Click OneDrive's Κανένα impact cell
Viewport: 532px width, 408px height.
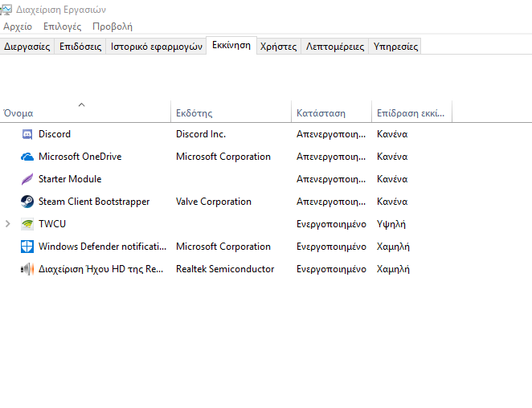[392, 157]
